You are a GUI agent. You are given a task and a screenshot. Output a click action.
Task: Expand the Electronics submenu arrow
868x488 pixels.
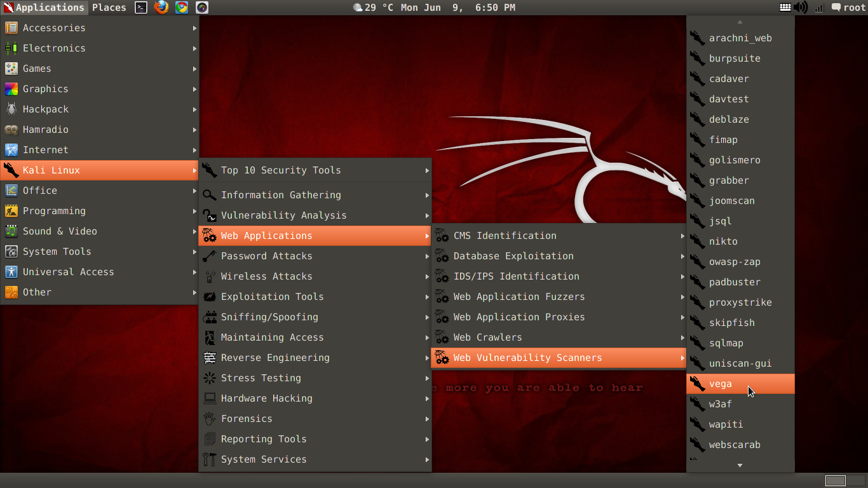(194, 48)
